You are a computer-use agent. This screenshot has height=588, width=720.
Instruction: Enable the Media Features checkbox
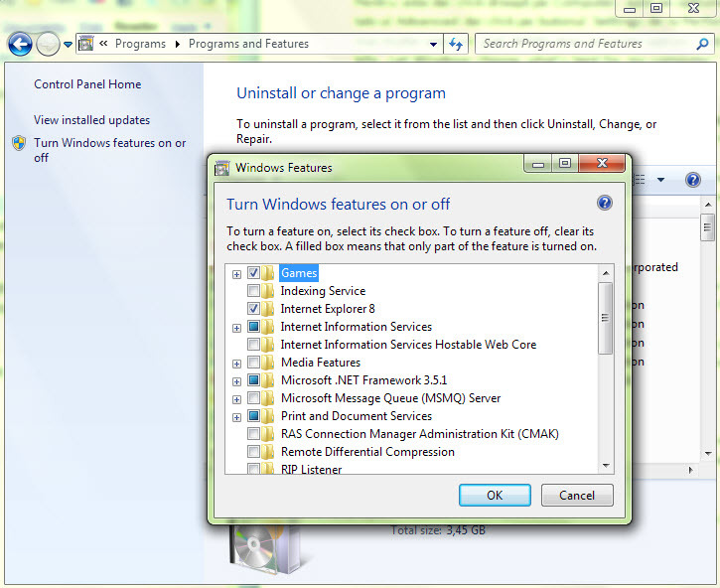[x=253, y=362]
